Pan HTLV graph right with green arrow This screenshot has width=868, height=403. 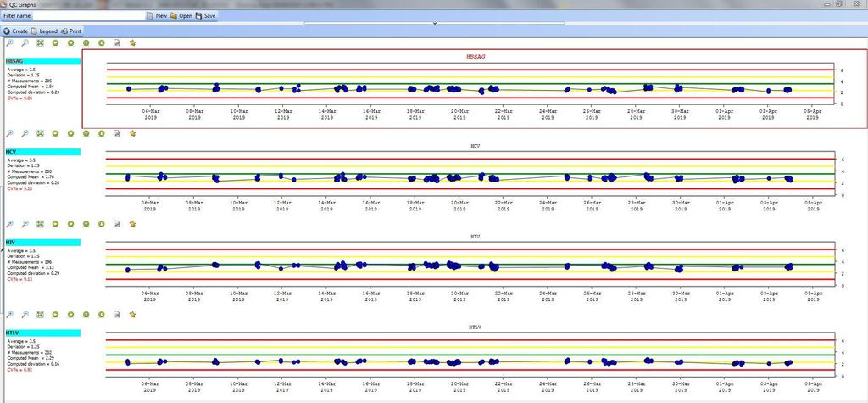click(x=71, y=314)
